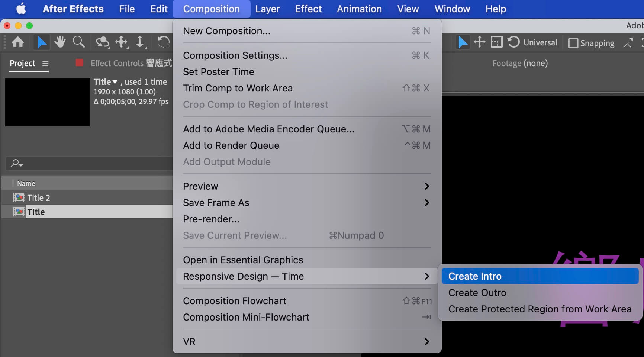Choose Pre-render...
Viewport: 644px width, 357px height.
[x=307, y=219]
